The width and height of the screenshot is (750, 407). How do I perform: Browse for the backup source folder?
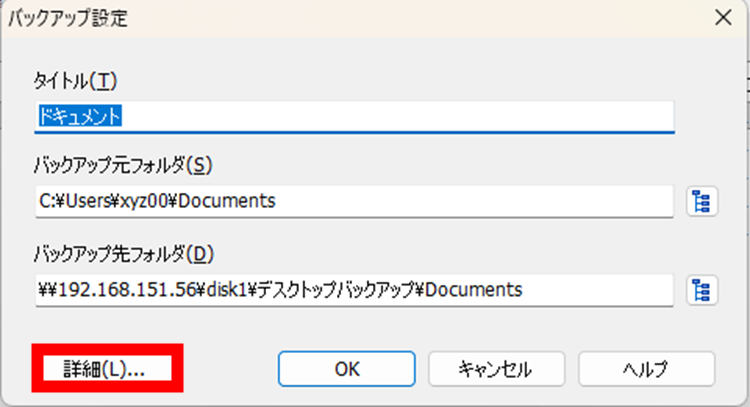tap(702, 201)
